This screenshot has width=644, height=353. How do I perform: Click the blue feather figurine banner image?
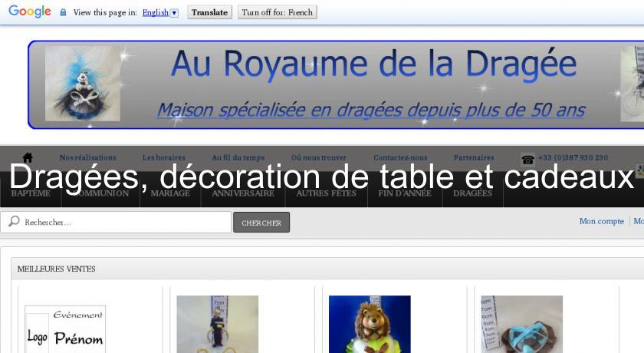pyautogui.click(x=83, y=84)
